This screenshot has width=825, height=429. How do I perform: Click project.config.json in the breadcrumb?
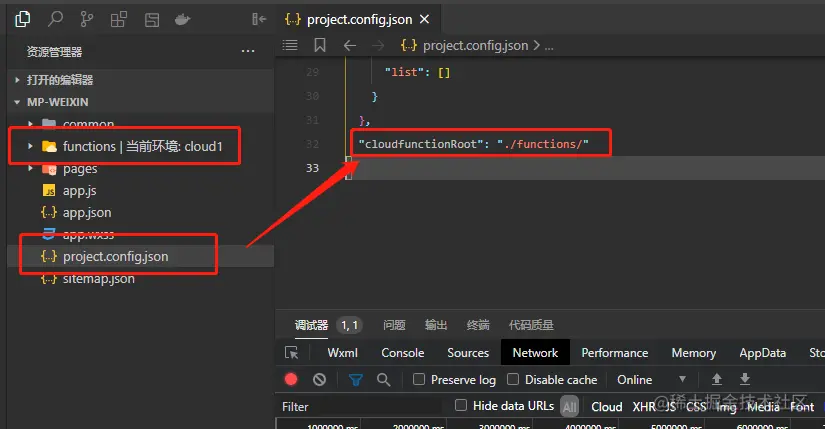tap(475, 46)
